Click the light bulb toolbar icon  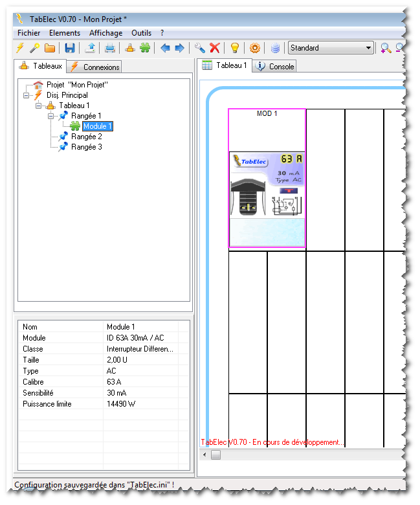pyautogui.click(x=235, y=48)
